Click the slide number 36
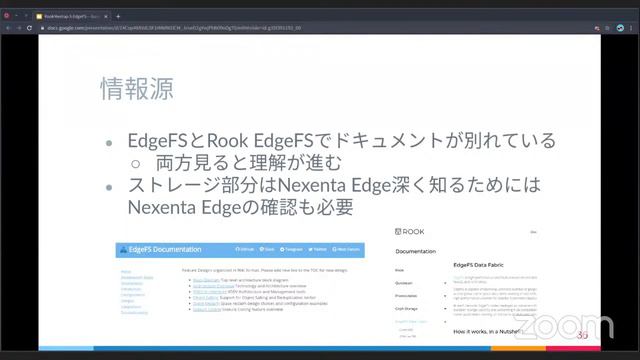This screenshot has height=360, width=640. click(x=582, y=335)
